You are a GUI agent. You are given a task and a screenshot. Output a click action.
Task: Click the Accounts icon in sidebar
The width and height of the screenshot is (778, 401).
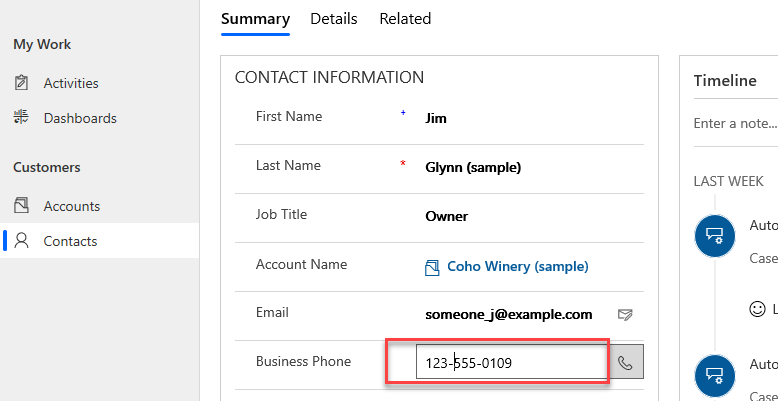pyautogui.click(x=21, y=205)
